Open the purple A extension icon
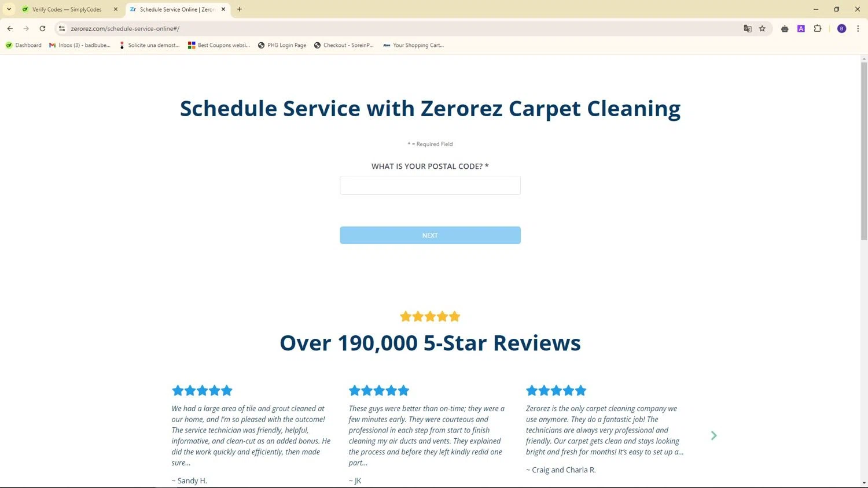The height and width of the screenshot is (488, 868). click(x=801, y=28)
